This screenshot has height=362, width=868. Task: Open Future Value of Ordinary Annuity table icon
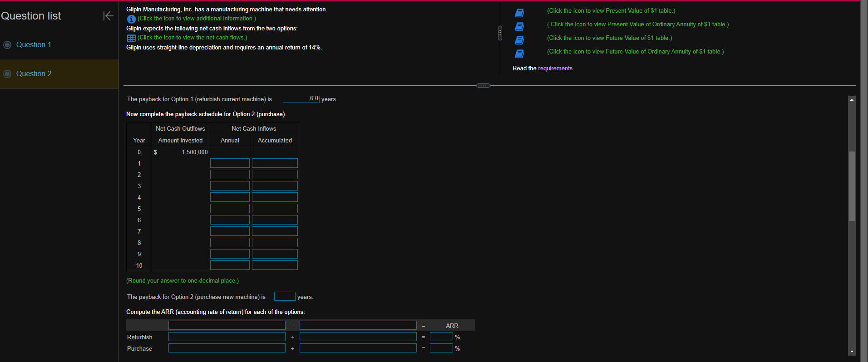519,54
